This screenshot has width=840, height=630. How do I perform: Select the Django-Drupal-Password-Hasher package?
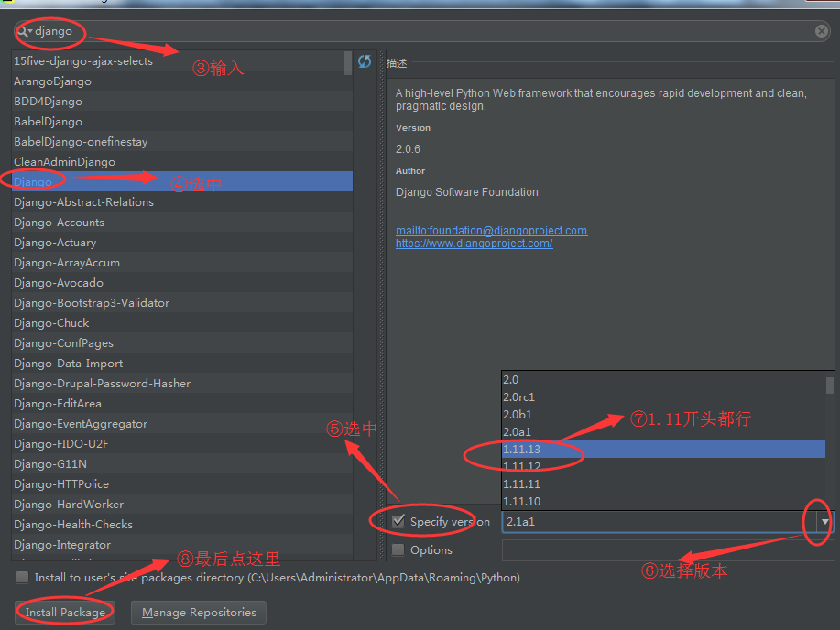182,383
